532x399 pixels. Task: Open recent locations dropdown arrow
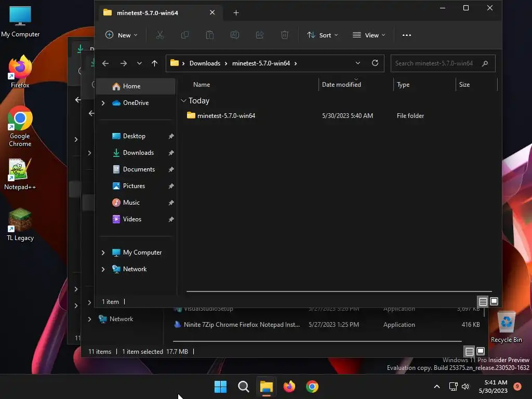[x=139, y=63]
